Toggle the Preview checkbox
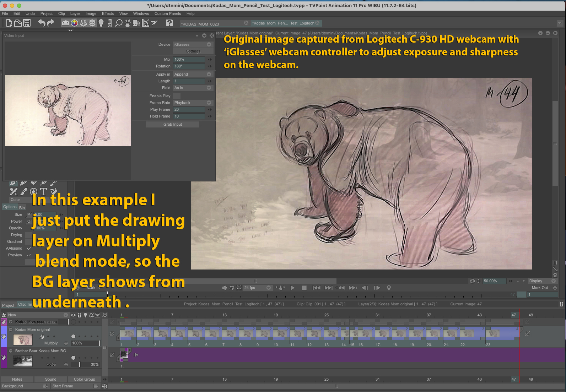The width and height of the screenshot is (566, 392). tap(29, 255)
